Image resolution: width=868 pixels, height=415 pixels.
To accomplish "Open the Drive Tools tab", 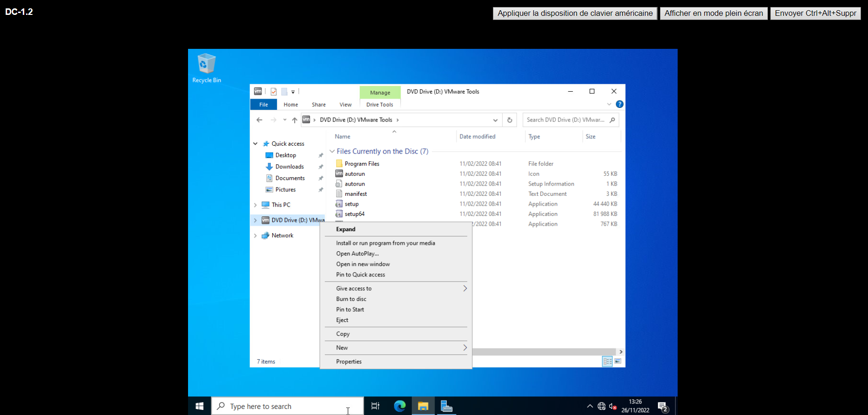I will [x=380, y=105].
